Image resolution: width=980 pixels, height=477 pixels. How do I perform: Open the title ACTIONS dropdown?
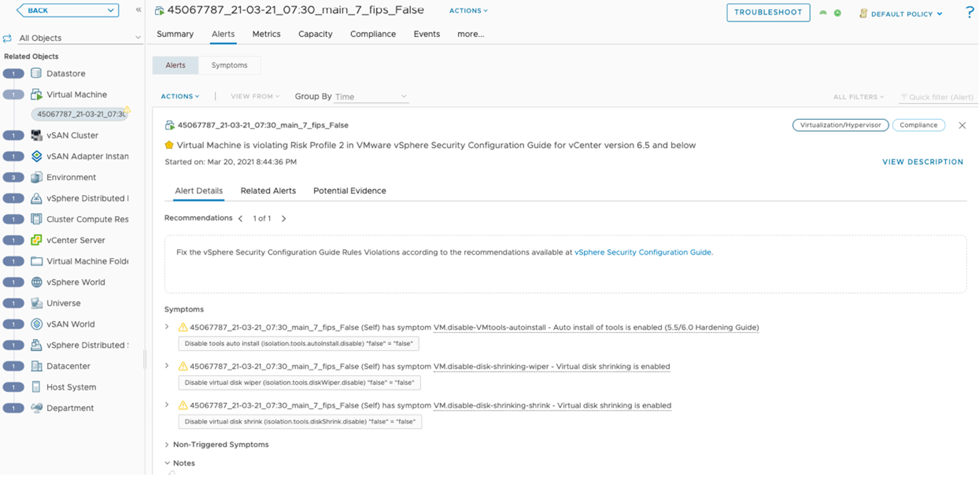pyautogui.click(x=468, y=10)
